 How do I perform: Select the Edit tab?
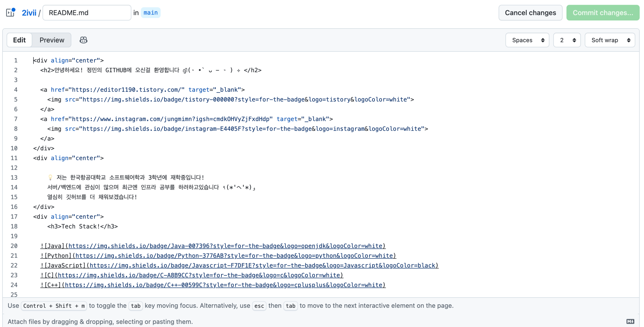pos(19,40)
